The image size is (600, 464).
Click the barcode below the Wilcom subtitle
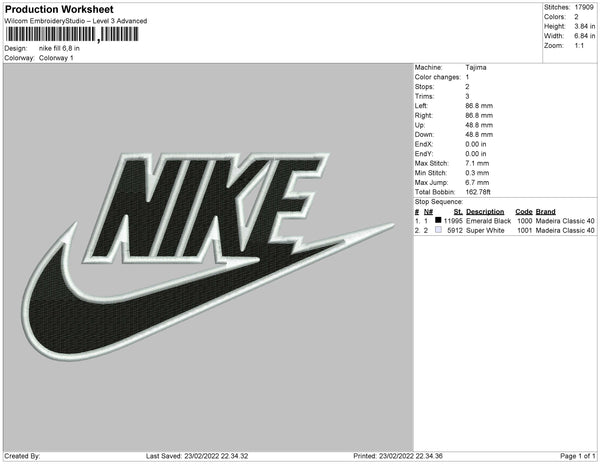pyautogui.click(x=72, y=35)
